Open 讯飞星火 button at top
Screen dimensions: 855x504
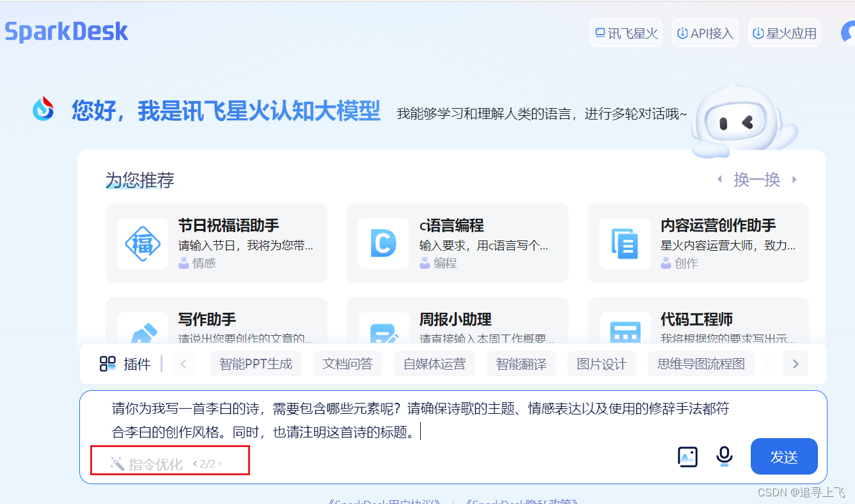pyautogui.click(x=626, y=33)
